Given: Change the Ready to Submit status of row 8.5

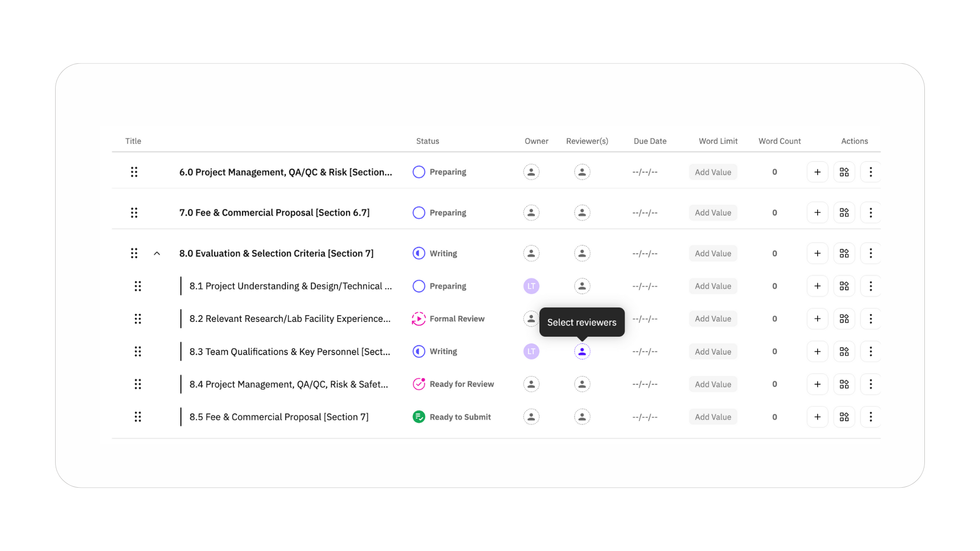Looking at the screenshot, I should point(451,417).
